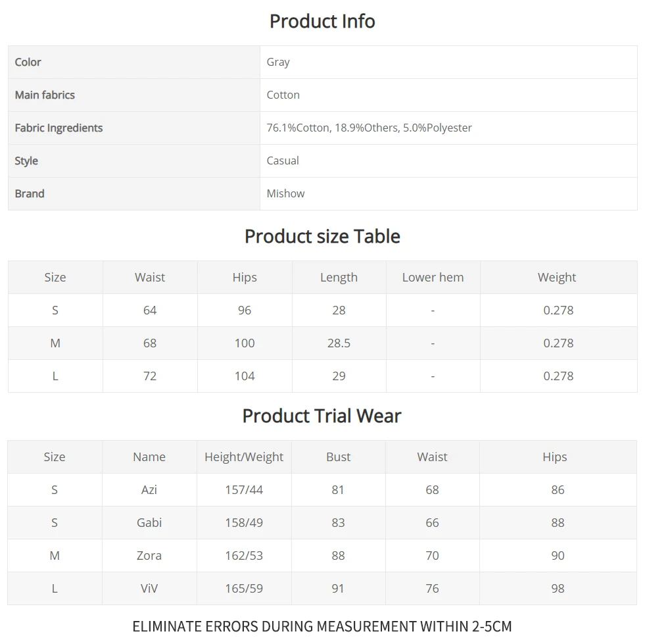Select the Gabi name cell
This screenshot has height=644, width=645.
coord(149,522)
